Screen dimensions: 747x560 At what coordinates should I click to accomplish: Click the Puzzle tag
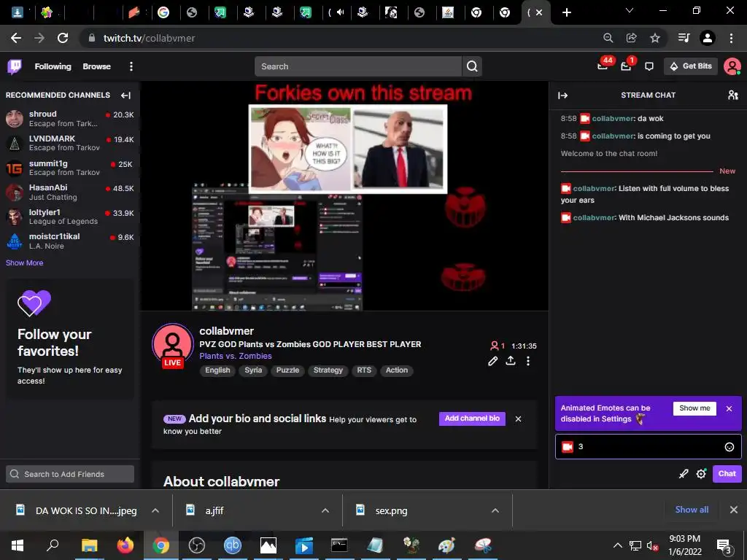pyautogui.click(x=287, y=370)
